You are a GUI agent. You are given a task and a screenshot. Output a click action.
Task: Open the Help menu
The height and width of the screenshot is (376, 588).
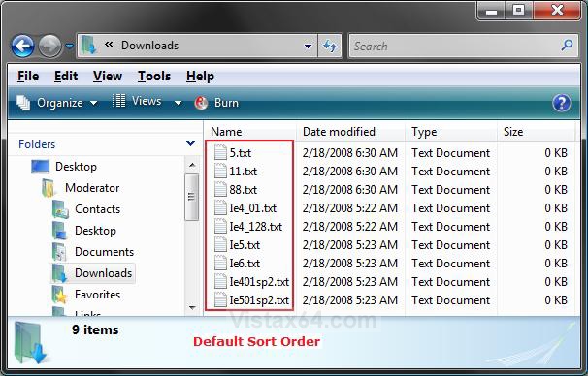200,76
